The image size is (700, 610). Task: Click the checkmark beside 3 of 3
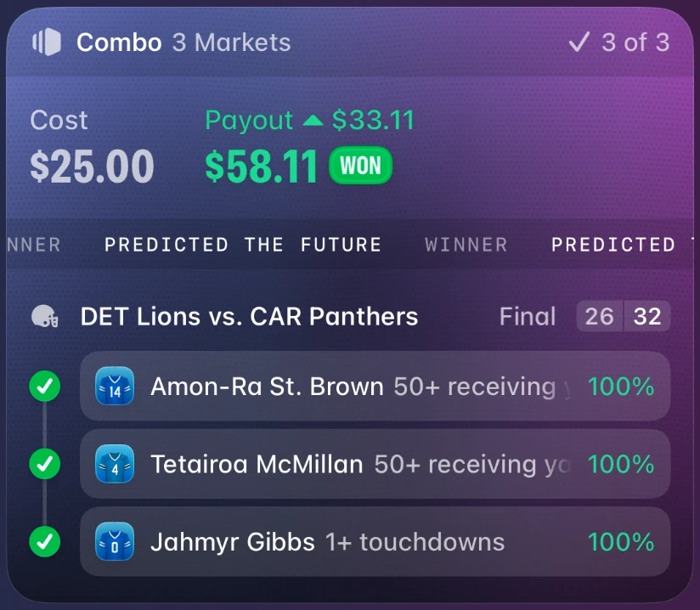click(x=579, y=42)
